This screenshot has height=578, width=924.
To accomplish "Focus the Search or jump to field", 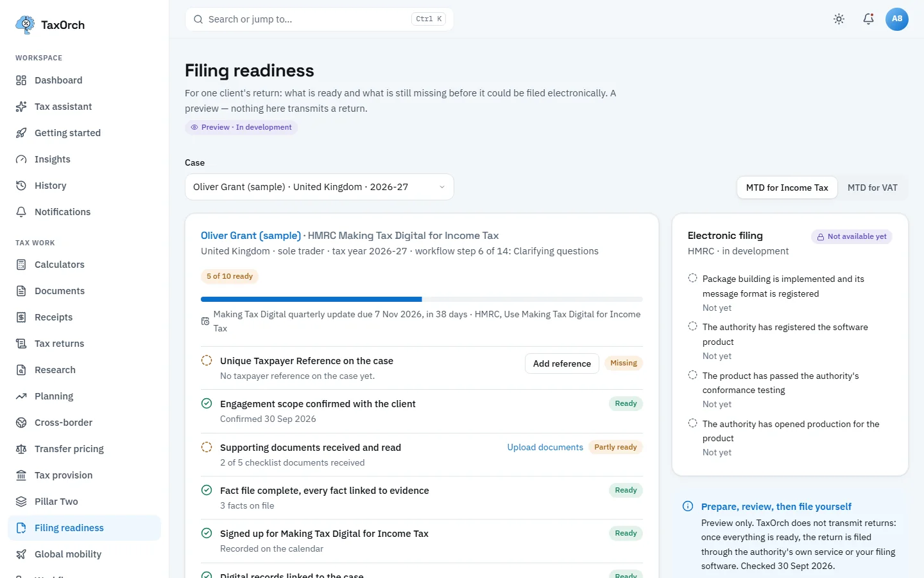I will pyautogui.click(x=319, y=19).
